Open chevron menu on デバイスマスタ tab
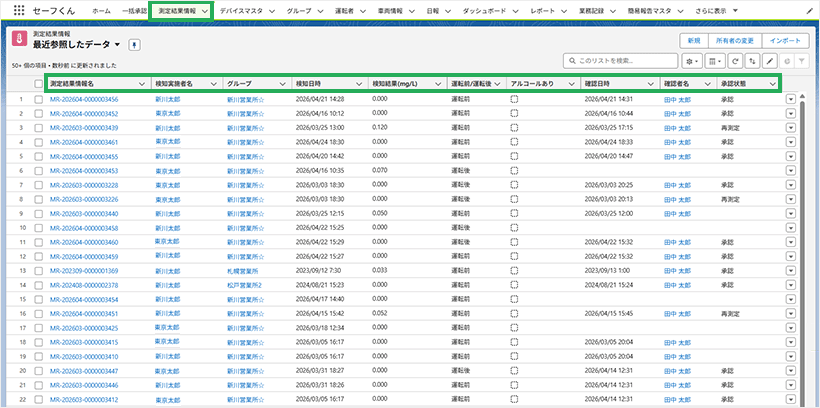The height and width of the screenshot is (408, 820). pyautogui.click(x=274, y=10)
